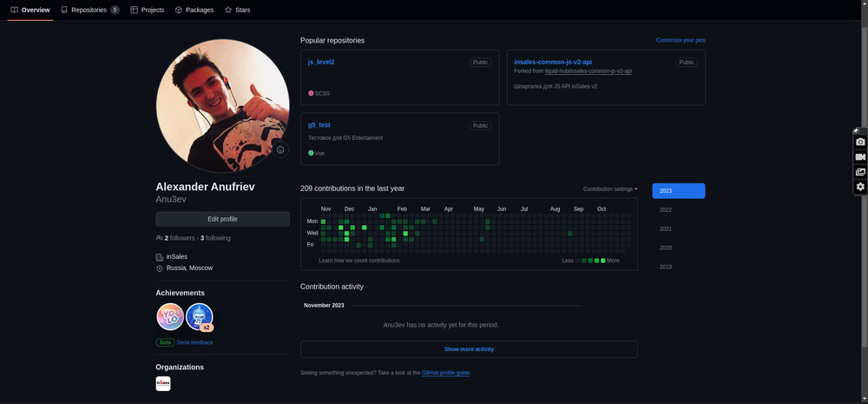Open the image gallery icon in side toolbar
868x404 pixels.
coord(860,172)
